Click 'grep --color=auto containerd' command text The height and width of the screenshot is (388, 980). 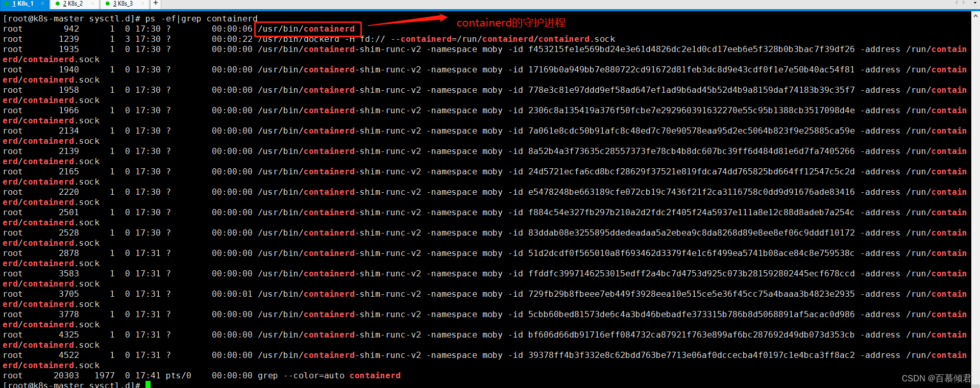pos(329,376)
